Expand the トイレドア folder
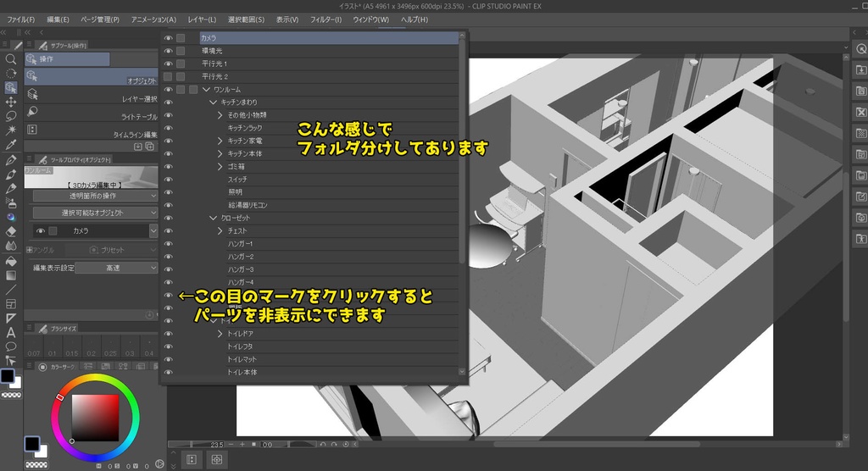The image size is (868, 471). point(220,334)
